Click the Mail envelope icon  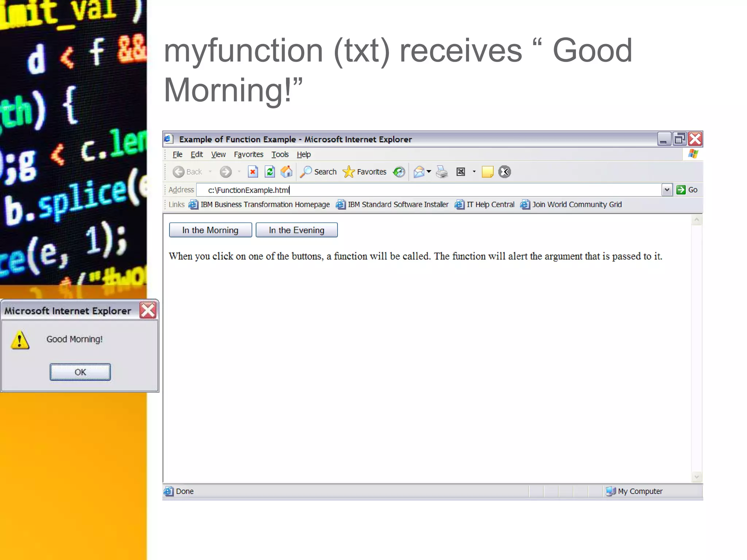pos(419,172)
